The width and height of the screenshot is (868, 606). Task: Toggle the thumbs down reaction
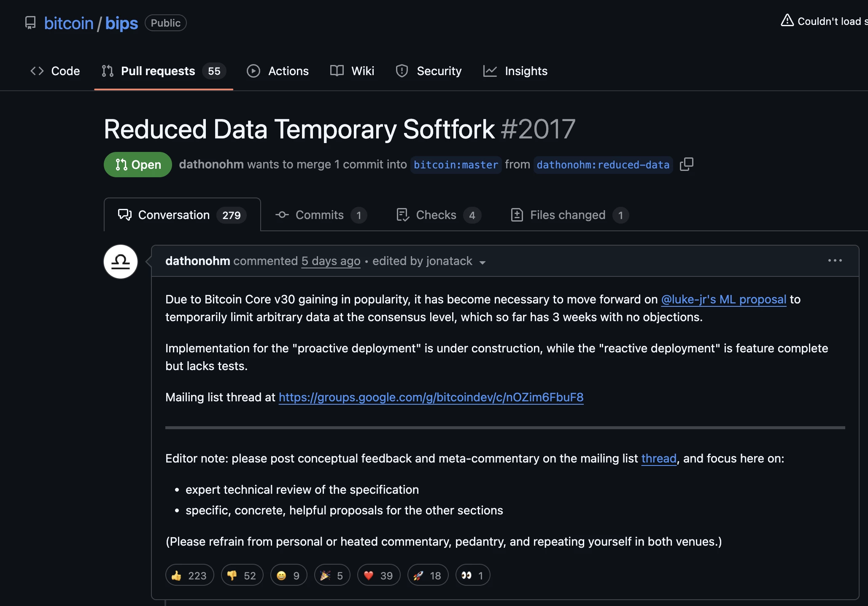[242, 575]
